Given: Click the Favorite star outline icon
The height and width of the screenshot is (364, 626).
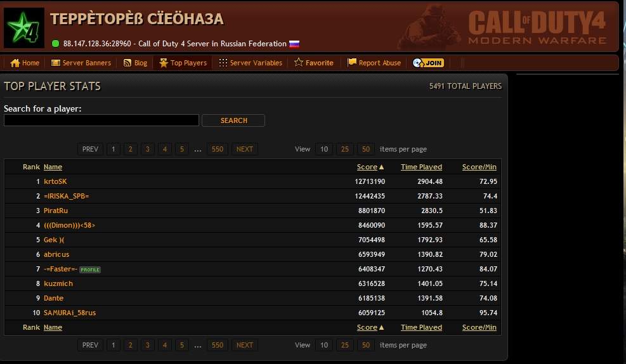Looking at the screenshot, I should [298, 63].
